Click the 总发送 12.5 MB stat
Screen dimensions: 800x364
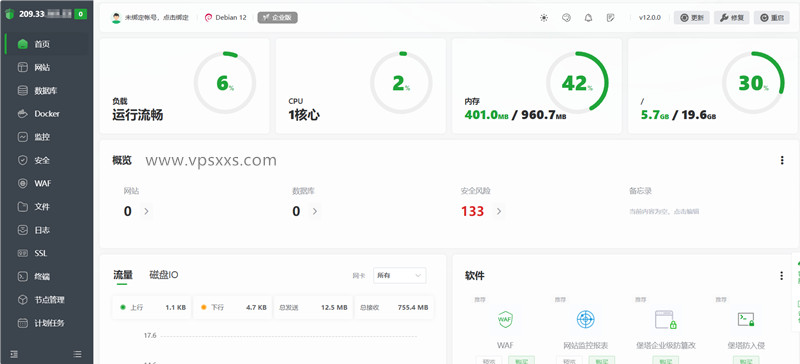(x=313, y=307)
